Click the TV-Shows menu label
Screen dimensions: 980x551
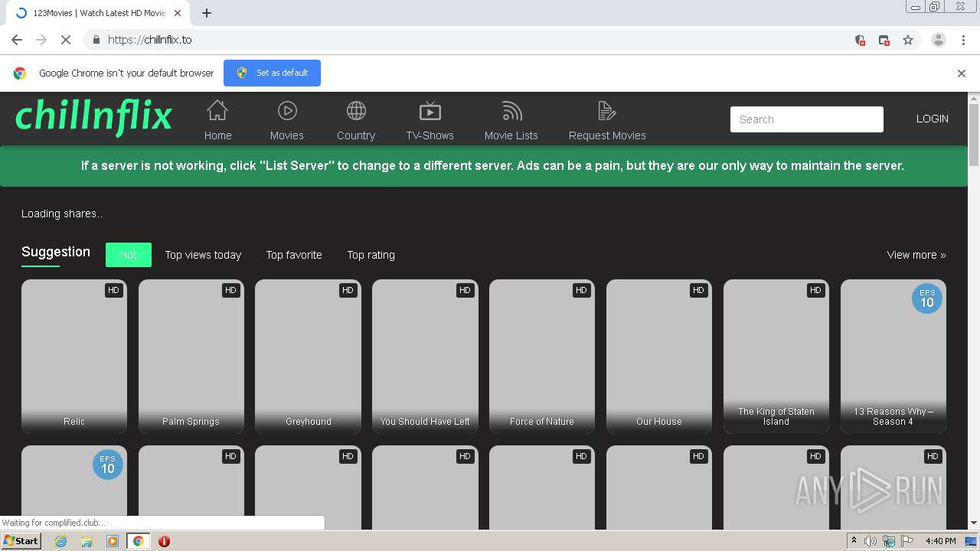[430, 135]
